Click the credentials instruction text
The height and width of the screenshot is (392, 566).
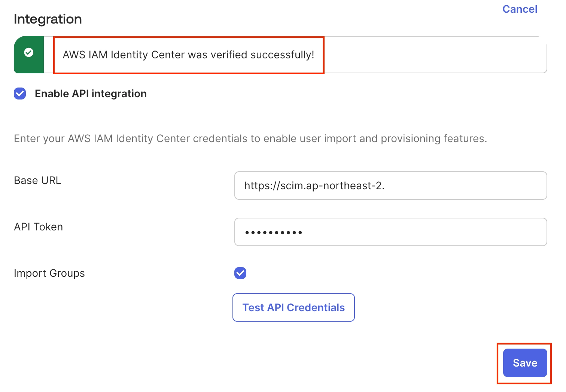point(250,139)
